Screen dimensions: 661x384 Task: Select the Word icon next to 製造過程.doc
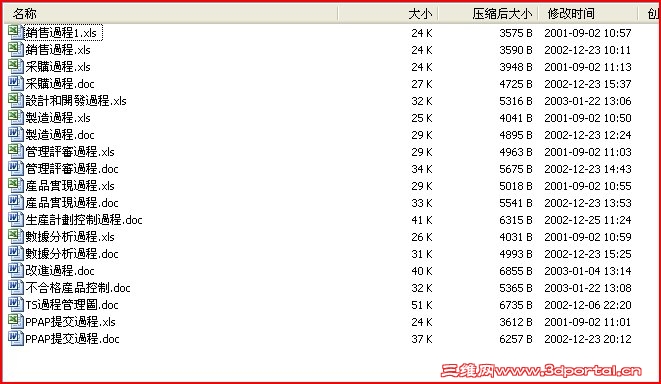[x=16, y=134]
